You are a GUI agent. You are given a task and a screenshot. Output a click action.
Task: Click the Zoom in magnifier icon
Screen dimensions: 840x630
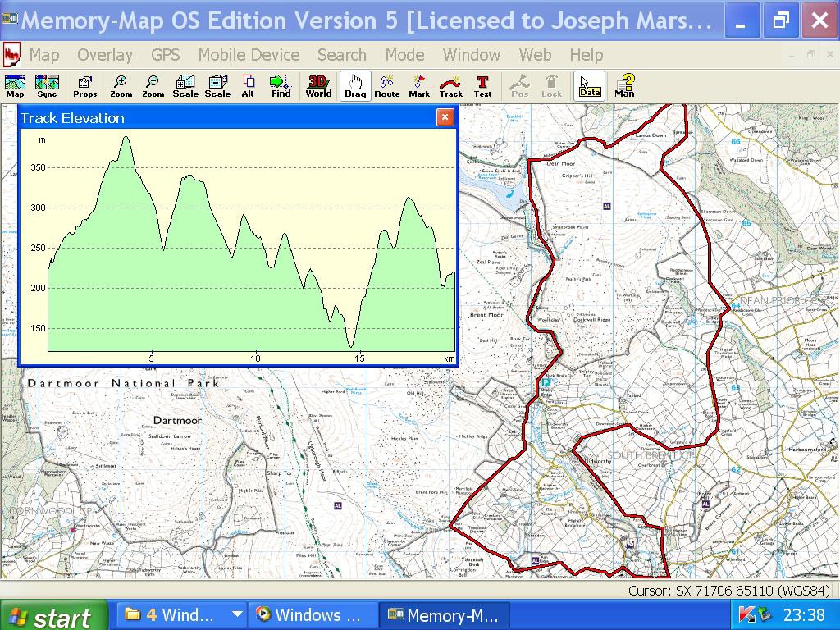pos(121,86)
